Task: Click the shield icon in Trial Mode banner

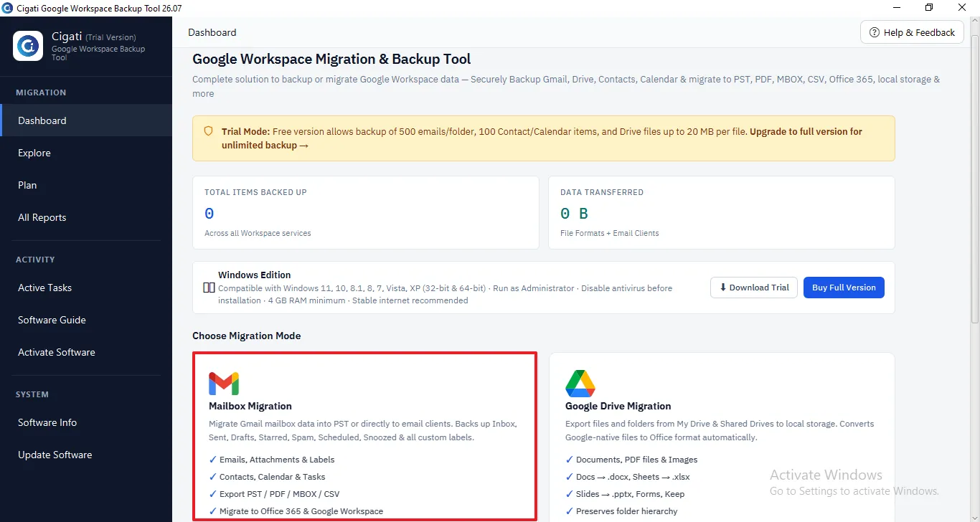Action: click(x=209, y=131)
